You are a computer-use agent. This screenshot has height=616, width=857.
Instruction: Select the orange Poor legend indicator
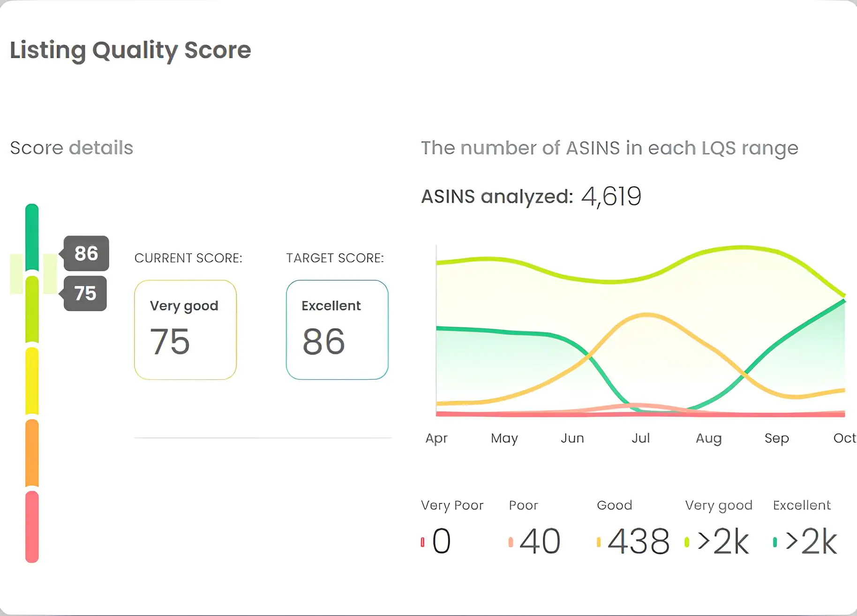[x=511, y=542]
